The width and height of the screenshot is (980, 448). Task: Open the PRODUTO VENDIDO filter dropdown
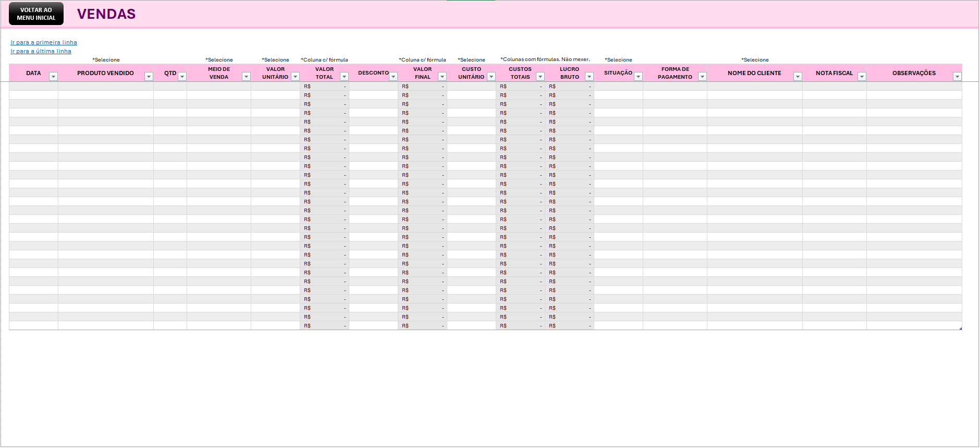149,77
